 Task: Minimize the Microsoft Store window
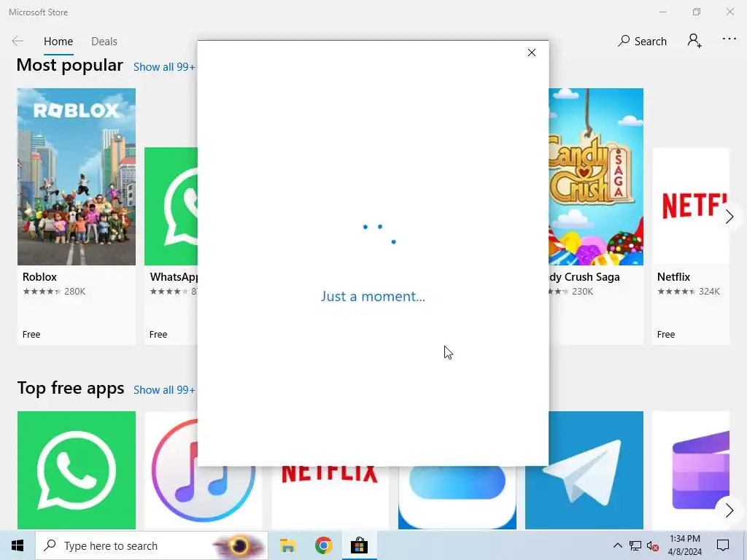662,12
